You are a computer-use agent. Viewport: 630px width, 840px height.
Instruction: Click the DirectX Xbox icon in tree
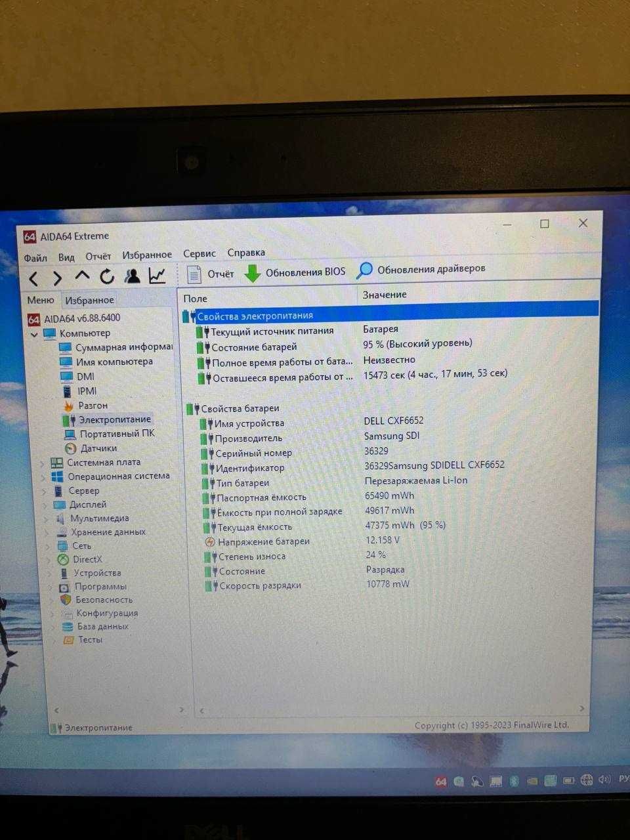63,559
